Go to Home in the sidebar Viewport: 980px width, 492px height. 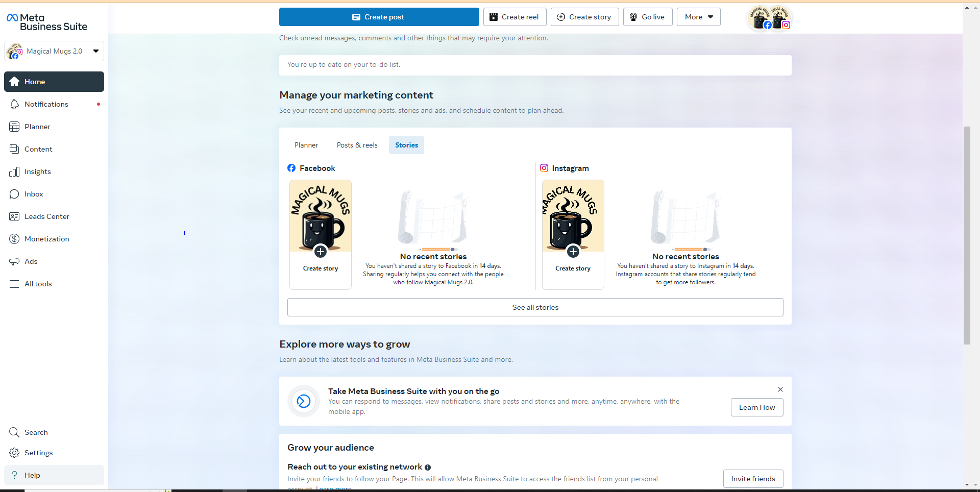(54, 82)
